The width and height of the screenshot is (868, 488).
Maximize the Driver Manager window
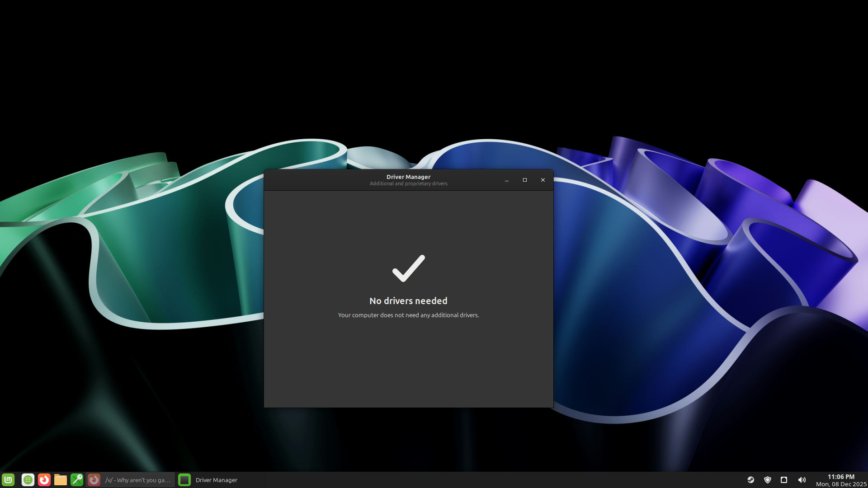coord(525,180)
